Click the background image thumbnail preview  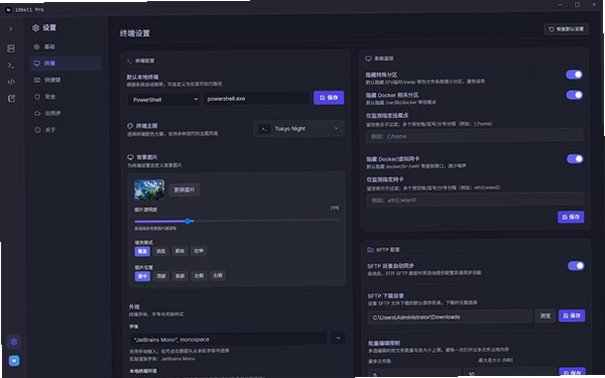tap(149, 189)
